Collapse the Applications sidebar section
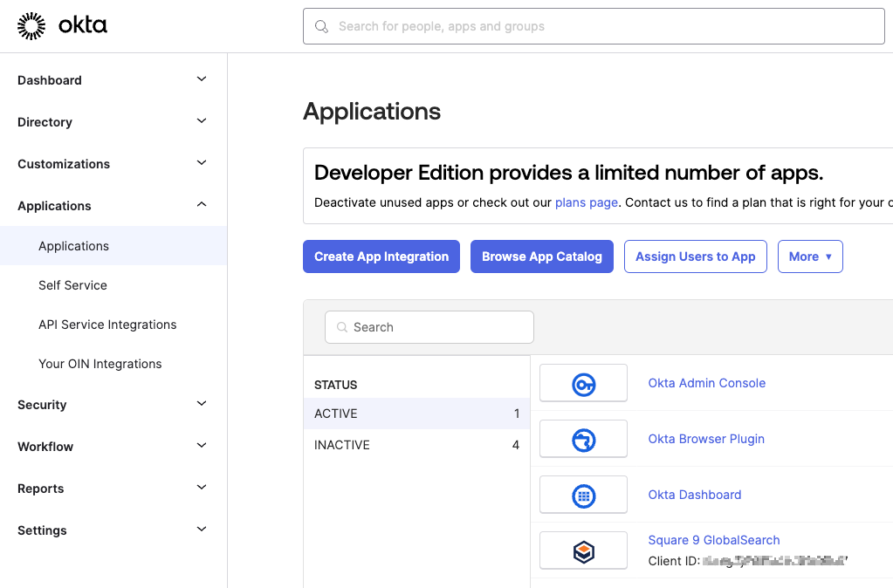The image size is (893, 588). 202,205
